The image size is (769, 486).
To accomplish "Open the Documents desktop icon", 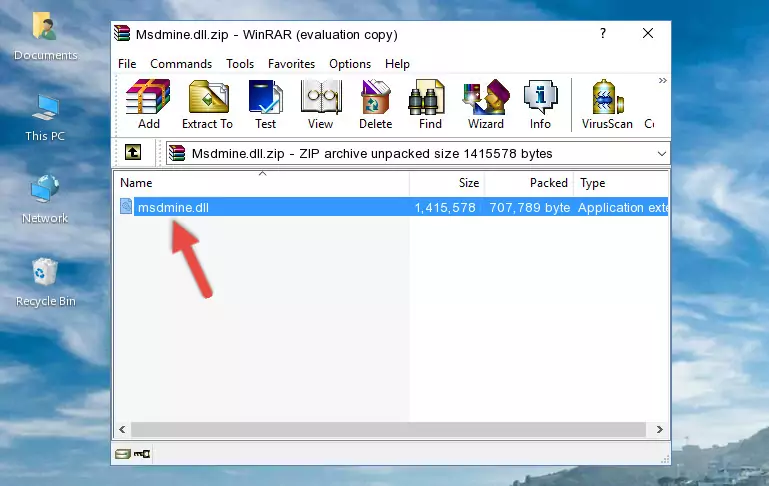I will tap(45, 36).
